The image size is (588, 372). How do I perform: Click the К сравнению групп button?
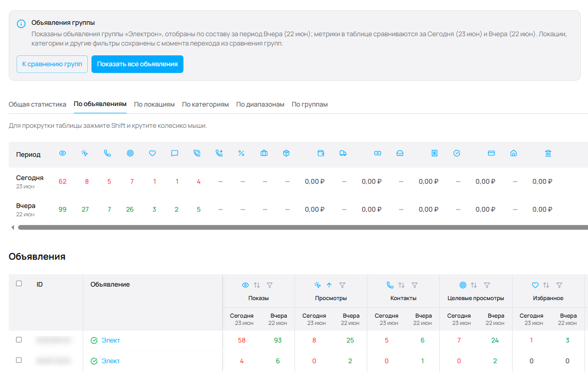point(52,64)
